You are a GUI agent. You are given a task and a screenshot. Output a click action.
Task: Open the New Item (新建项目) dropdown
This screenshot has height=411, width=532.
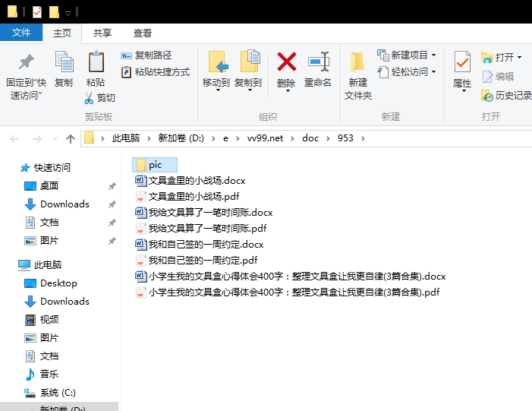[407, 55]
